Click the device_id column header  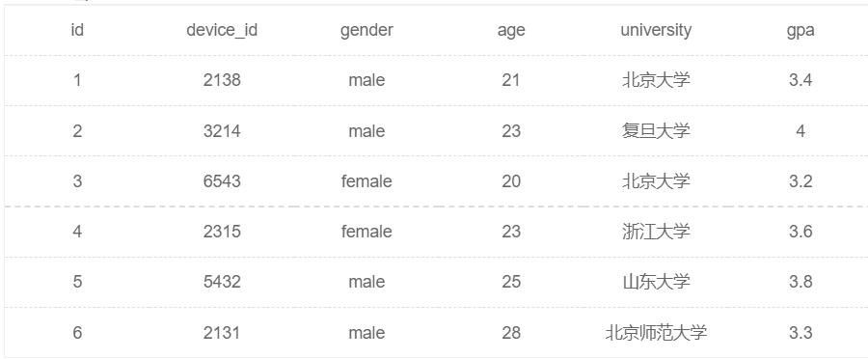222,30
